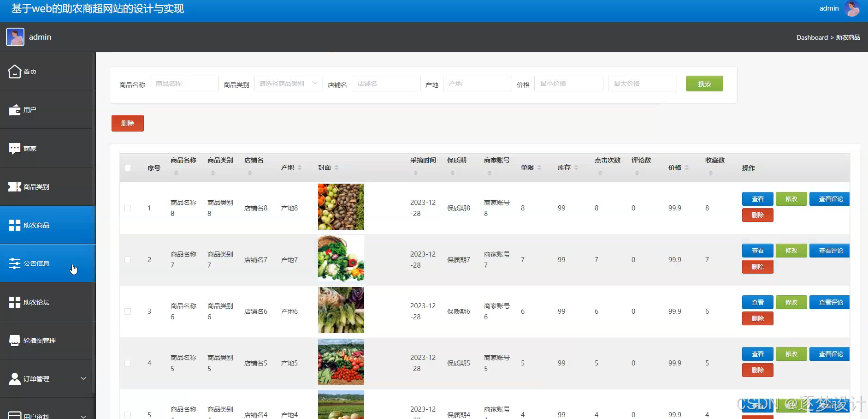Click red 删除 button for row 4
Image resolution: width=868 pixels, height=419 pixels.
click(757, 370)
